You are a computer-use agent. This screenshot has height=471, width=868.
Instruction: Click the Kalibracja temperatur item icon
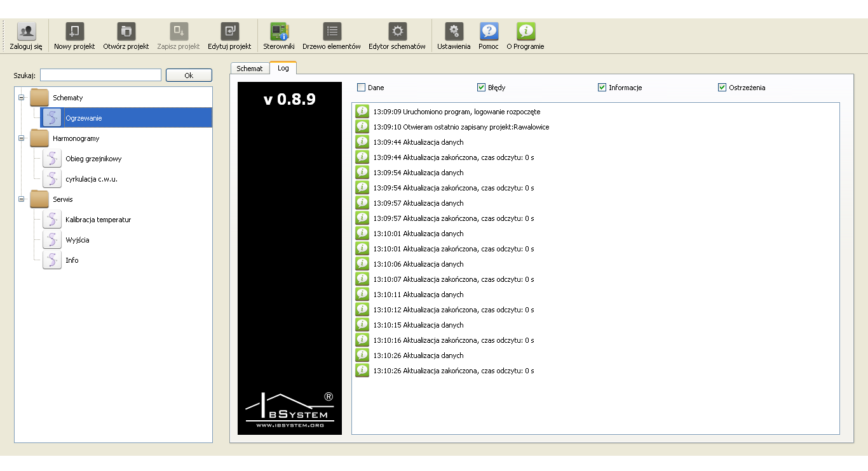coord(52,220)
